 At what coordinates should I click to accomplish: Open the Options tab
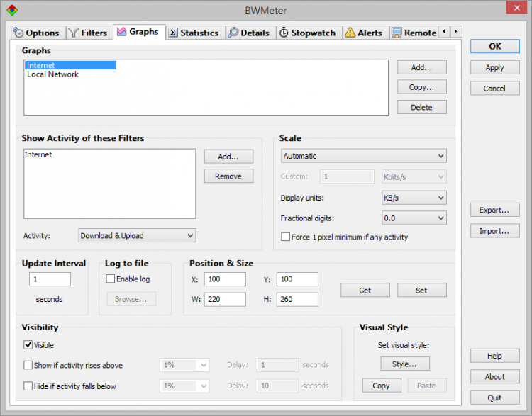click(38, 33)
